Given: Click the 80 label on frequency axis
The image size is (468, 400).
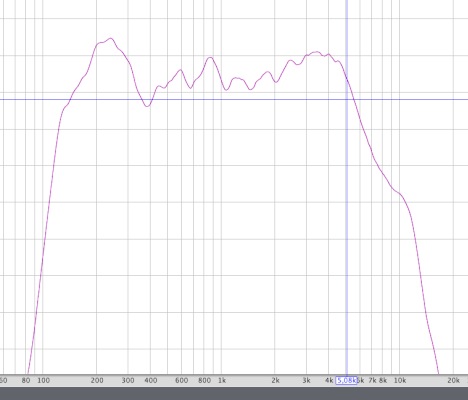Looking at the screenshot, I should tap(26, 380).
